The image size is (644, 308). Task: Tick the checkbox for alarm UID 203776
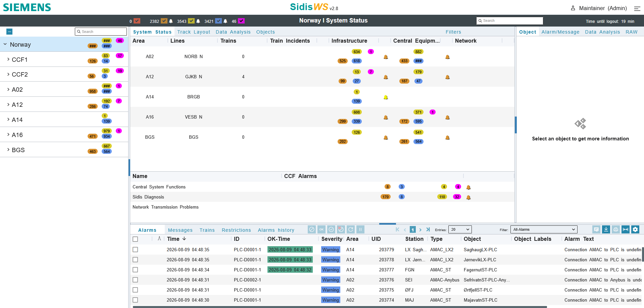coord(135,280)
